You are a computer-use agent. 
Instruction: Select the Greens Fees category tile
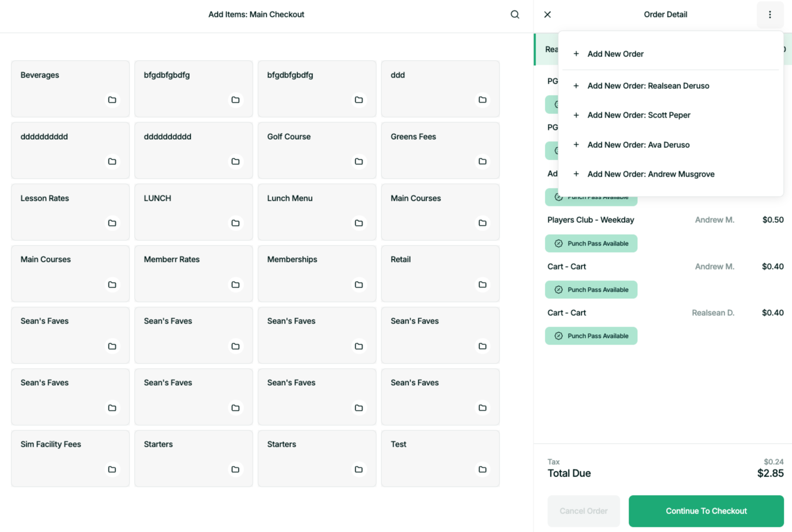click(440, 150)
